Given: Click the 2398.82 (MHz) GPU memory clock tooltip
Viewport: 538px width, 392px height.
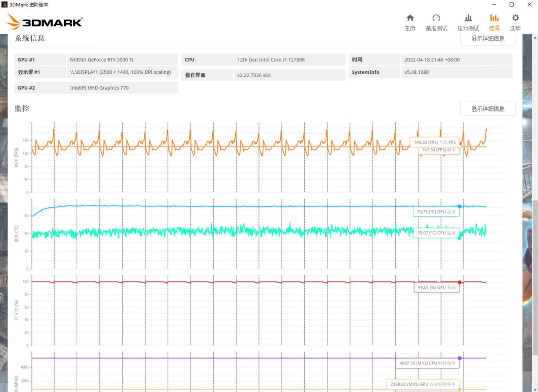Looking at the screenshot, I should (423, 384).
